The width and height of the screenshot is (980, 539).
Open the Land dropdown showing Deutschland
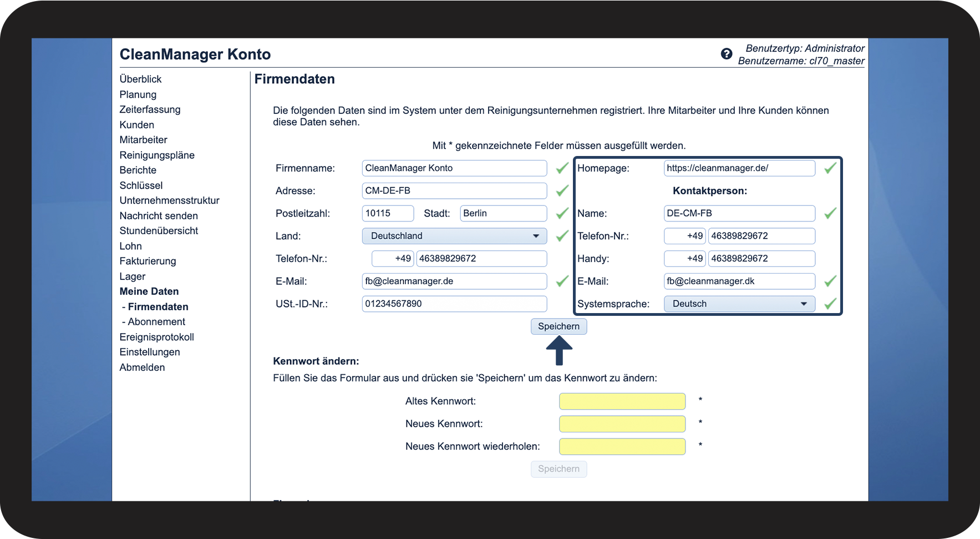(454, 236)
